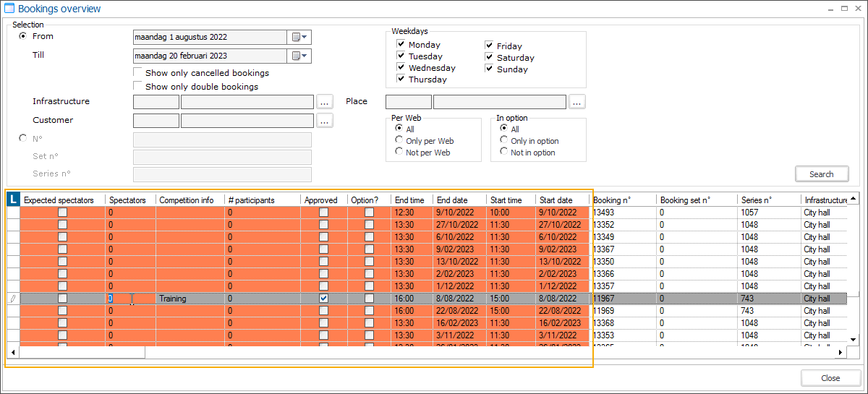Click the Search button
Viewport: 868px width, 394px height.
pyautogui.click(x=822, y=174)
